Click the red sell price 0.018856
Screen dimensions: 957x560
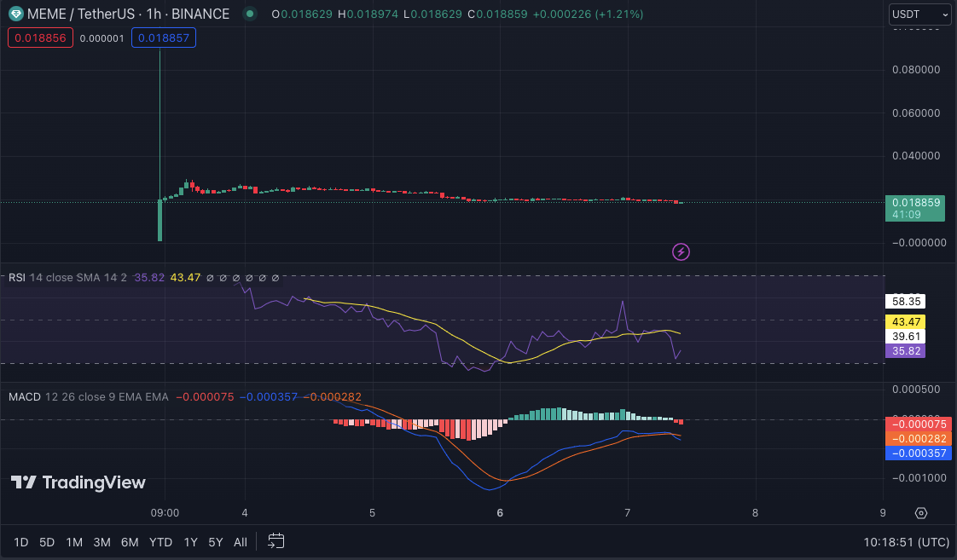[x=40, y=38]
